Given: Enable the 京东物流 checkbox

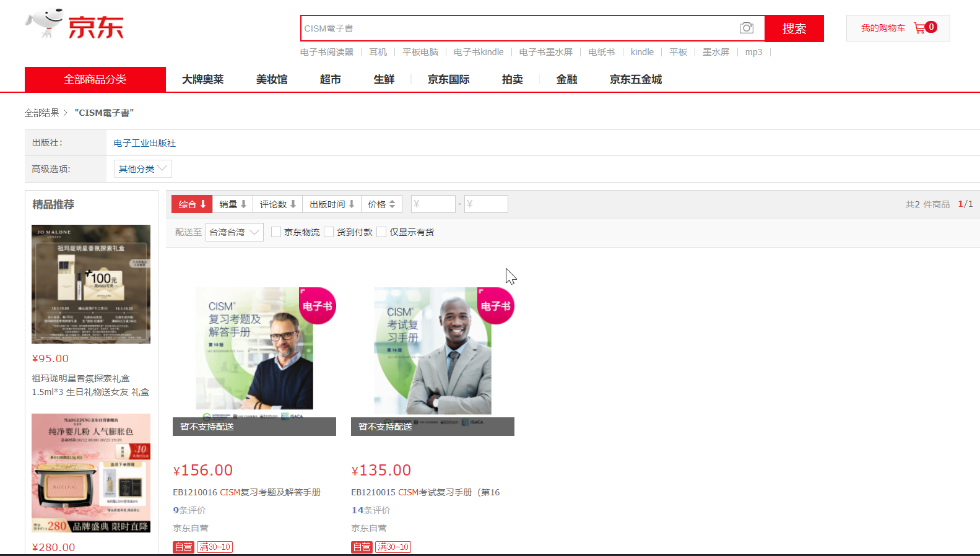Looking at the screenshot, I should (x=276, y=232).
